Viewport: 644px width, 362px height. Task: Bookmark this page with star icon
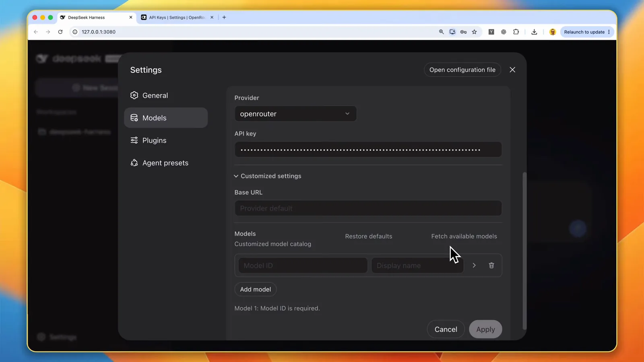(475, 32)
